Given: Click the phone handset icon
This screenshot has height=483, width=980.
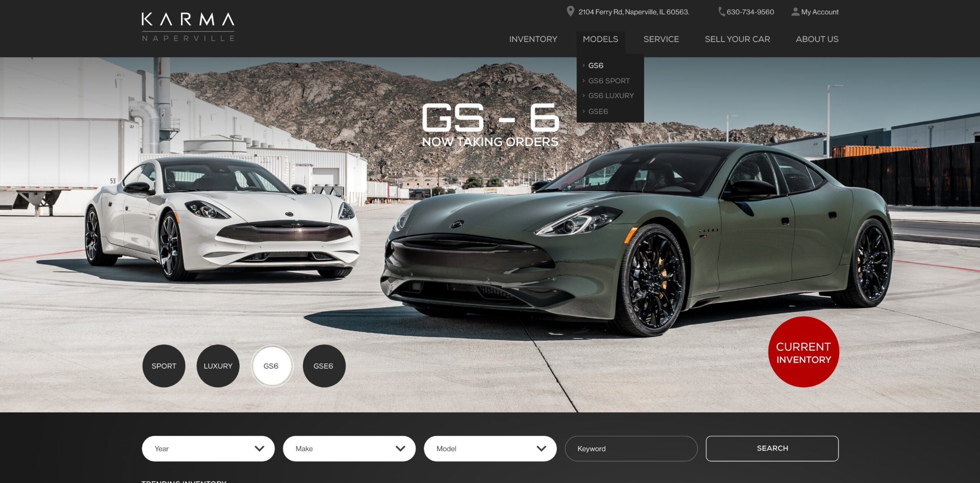Looking at the screenshot, I should click(x=722, y=12).
